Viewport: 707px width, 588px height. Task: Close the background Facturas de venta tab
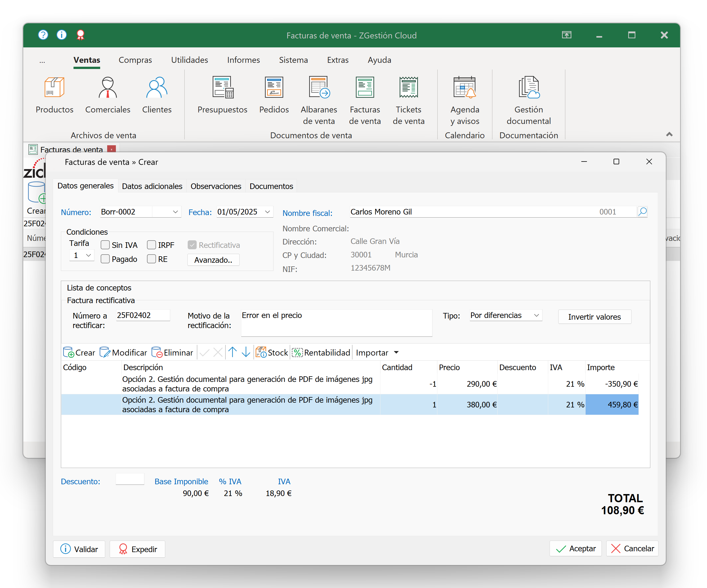[111, 149]
